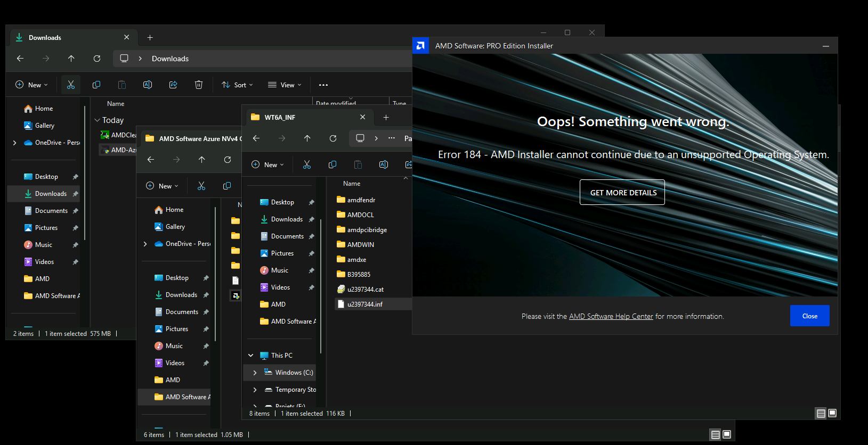Select the B395885 folder
This screenshot has height=445, width=868.
(x=353, y=275)
